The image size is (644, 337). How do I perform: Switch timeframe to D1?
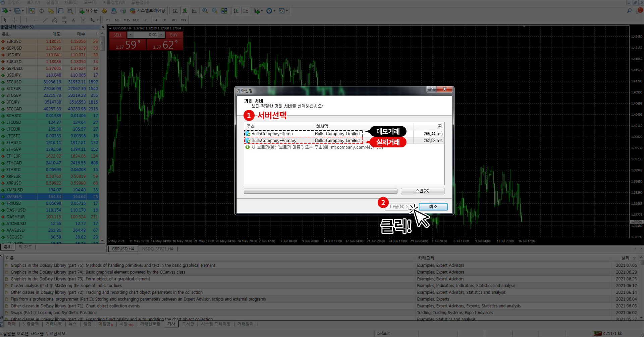164,20
